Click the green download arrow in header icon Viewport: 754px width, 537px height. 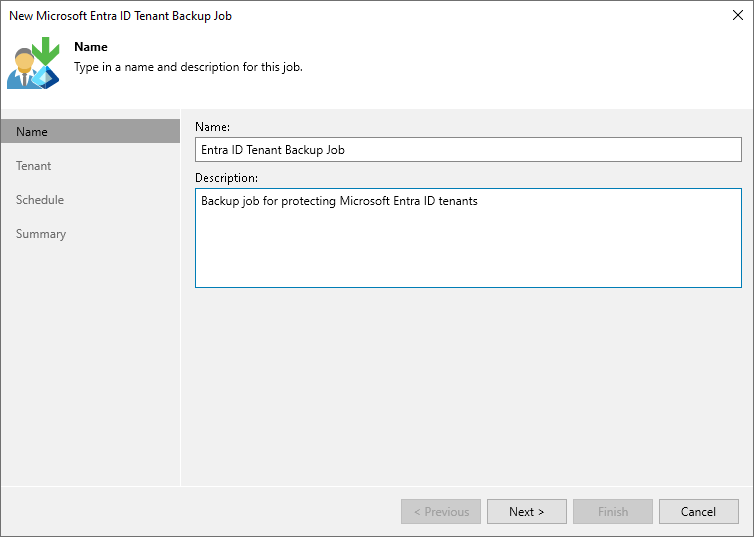45,50
